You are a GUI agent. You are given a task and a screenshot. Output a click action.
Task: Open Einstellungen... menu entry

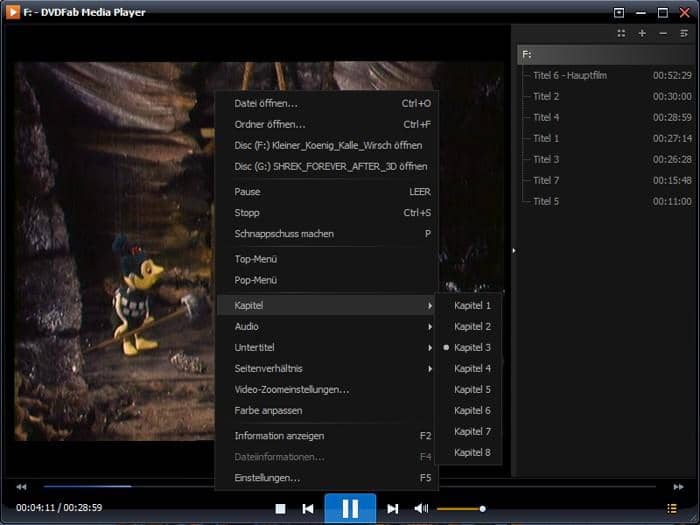[326, 478]
